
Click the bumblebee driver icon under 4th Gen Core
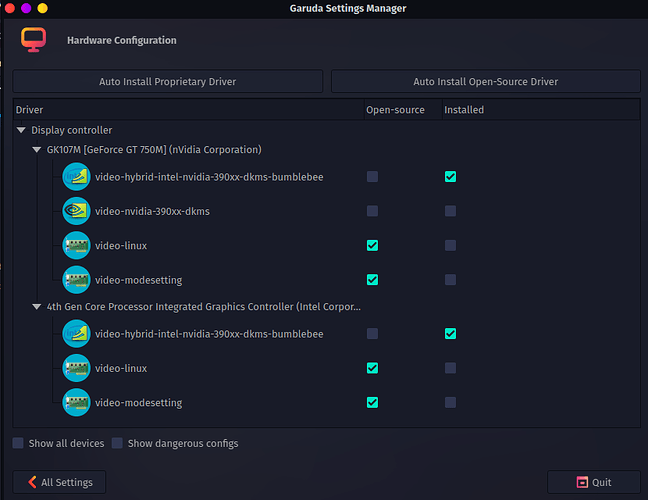[76, 334]
